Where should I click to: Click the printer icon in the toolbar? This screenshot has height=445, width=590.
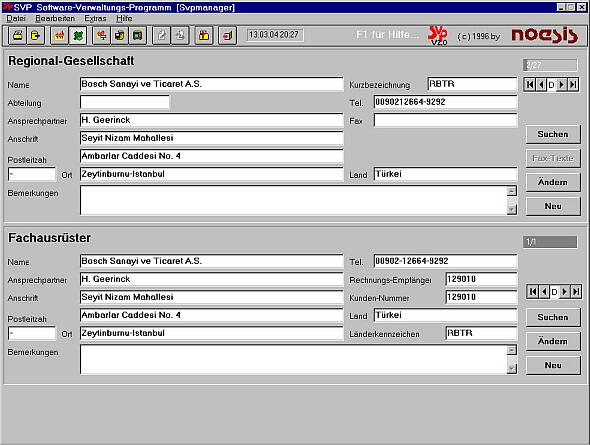pyautogui.click(x=17, y=36)
